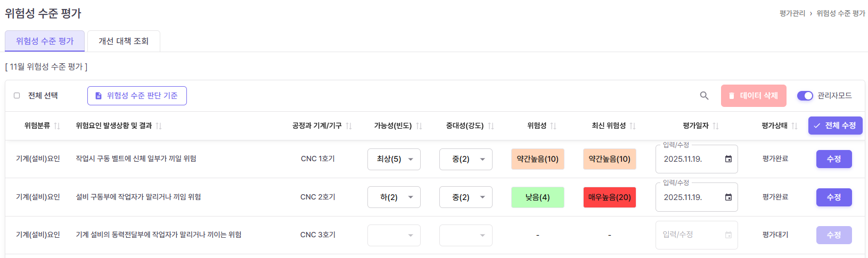Sort by 위험성 column icon

pyautogui.click(x=553, y=126)
